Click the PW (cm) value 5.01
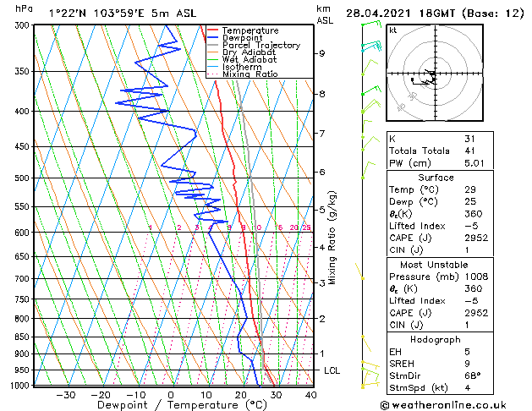 (x=474, y=163)
